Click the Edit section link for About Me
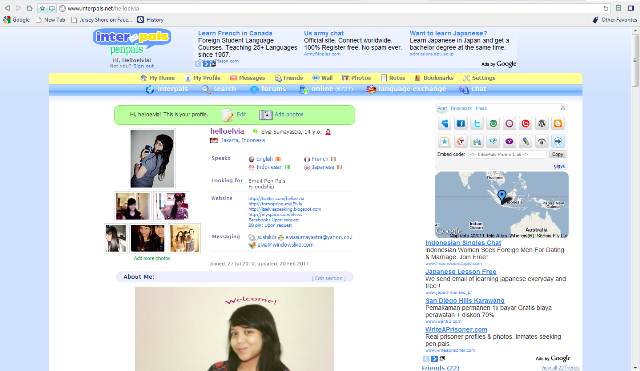Screen dimensions: 640x371 [x=329, y=278]
